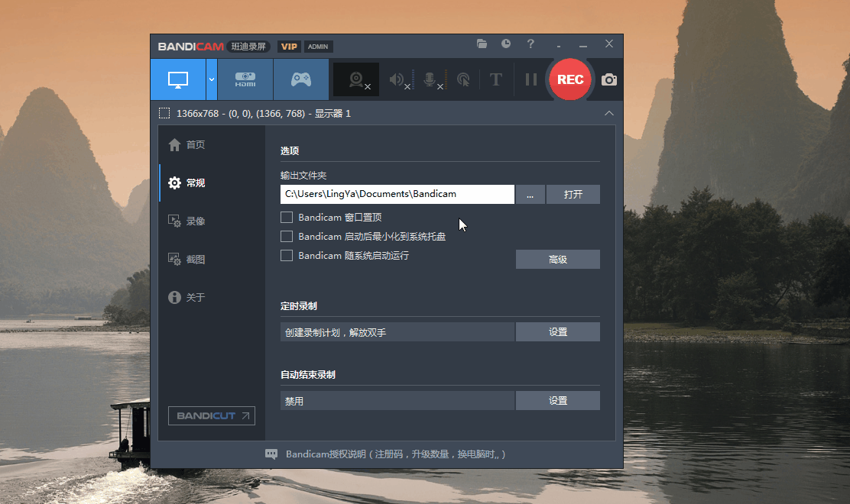850x504 pixels.
Task: Enable Bandicam 启动后最小化到系统托盘 checkbox
Action: pos(287,237)
